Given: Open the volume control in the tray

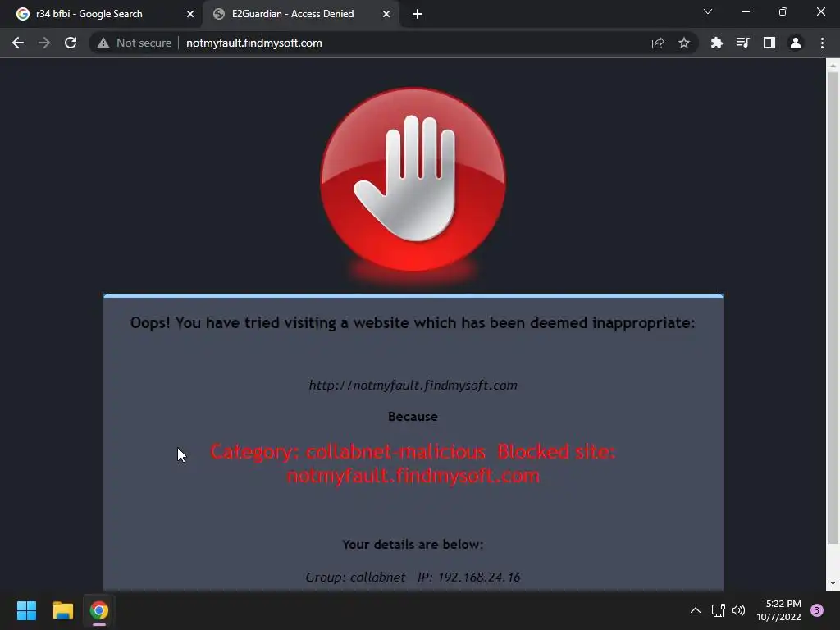Looking at the screenshot, I should click(x=738, y=610).
